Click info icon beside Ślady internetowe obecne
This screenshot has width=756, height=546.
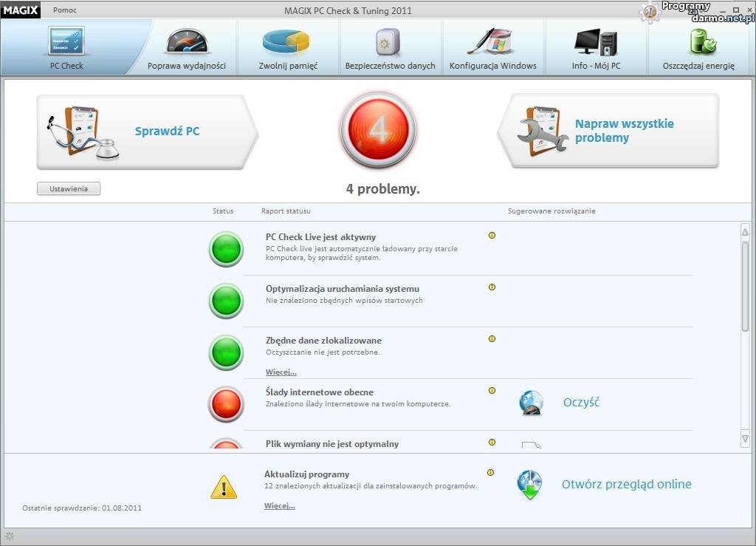[x=492, y=391]
